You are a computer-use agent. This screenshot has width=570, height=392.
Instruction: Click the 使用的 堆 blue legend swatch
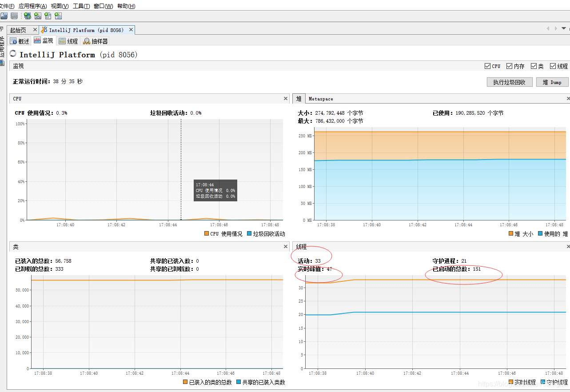point(540,233)
